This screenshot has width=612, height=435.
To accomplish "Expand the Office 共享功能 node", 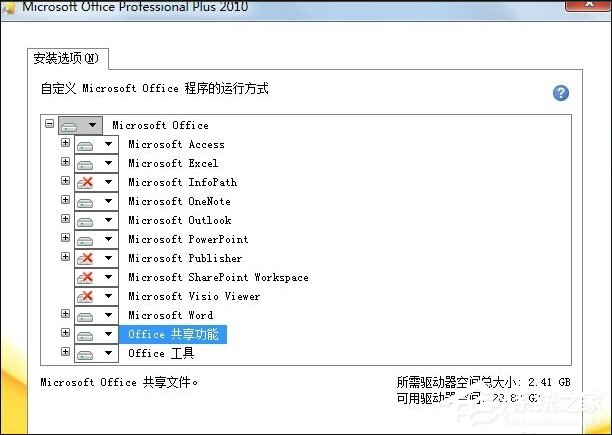I will coord(65,333).
